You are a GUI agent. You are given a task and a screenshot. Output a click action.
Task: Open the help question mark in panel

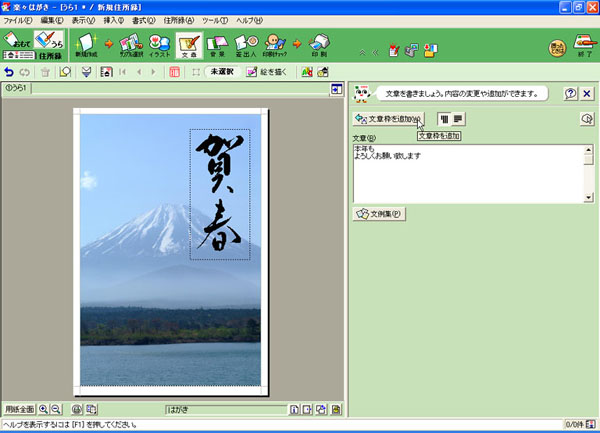click(570, 94)
